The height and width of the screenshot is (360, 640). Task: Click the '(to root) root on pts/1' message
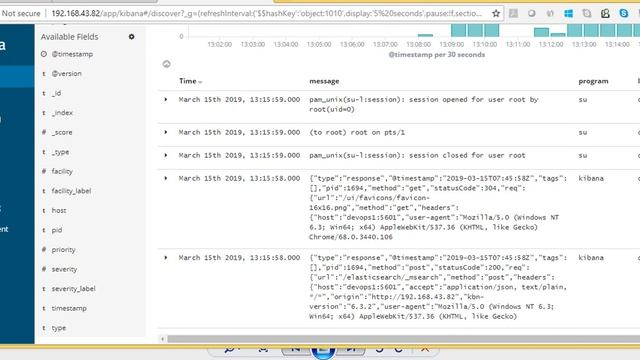pyautogui.click(x=357, y=132)
